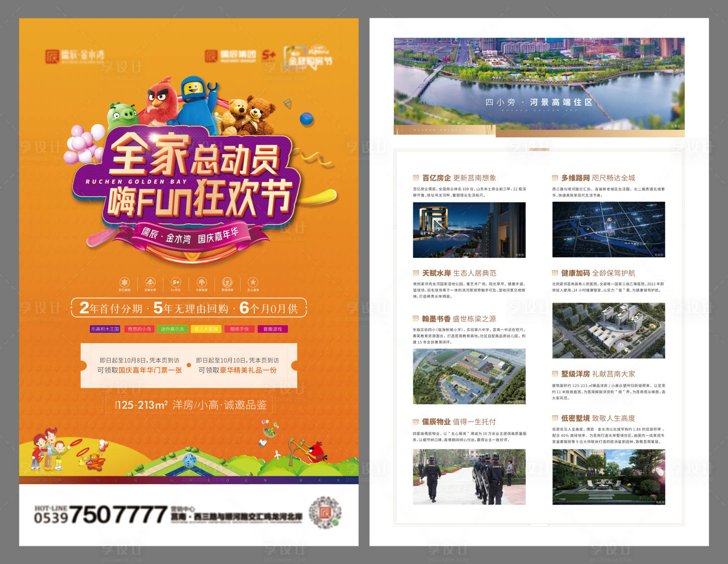Viewport: 728px width, 564px height.
Task: Click the 低密墅境 致敬人生高度 heading
Action: click(598, 418)
